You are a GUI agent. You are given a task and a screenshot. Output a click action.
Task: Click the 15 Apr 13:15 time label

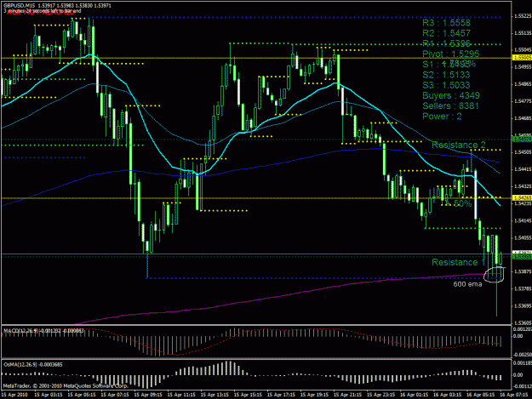pyautogui.click(x=215, y=395)
